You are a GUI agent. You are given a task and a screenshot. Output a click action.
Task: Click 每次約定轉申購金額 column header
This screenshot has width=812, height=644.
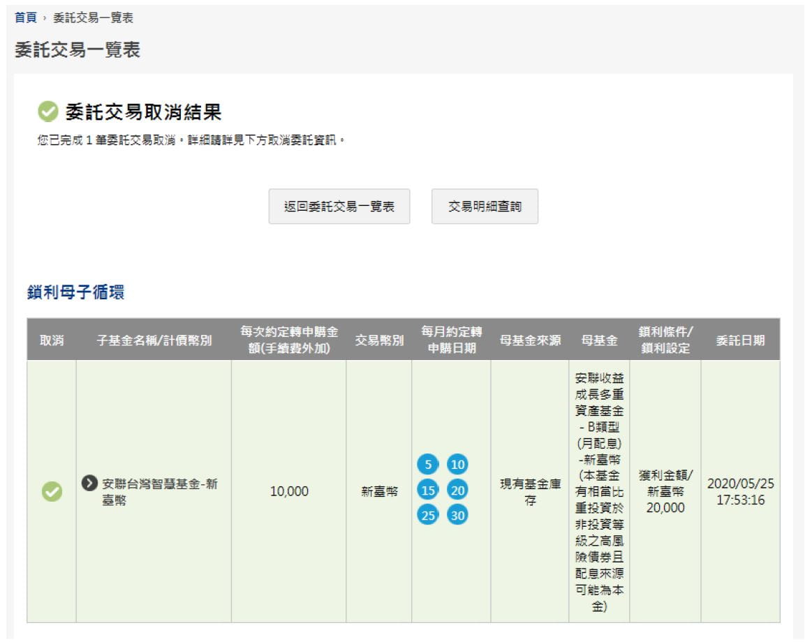289,340
